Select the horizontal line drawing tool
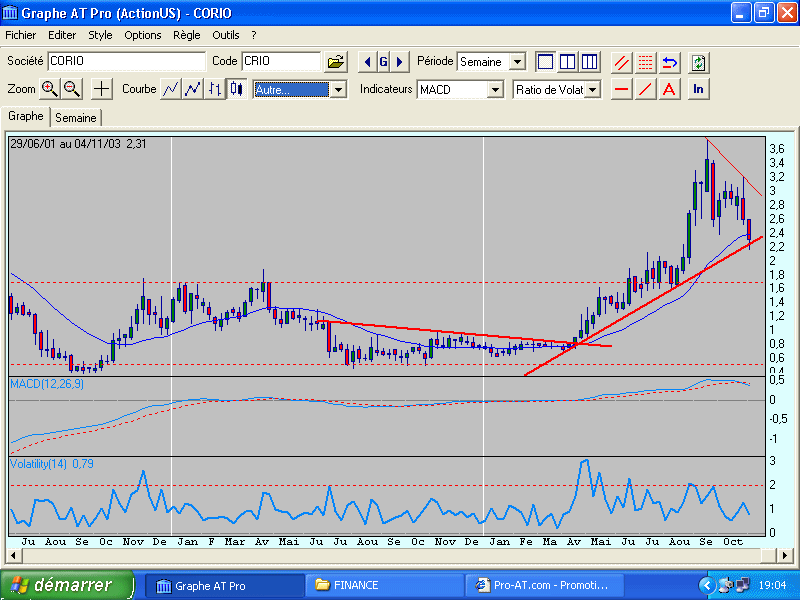The height and width of the screenshot is (600, 800). (x=621, y=89)
